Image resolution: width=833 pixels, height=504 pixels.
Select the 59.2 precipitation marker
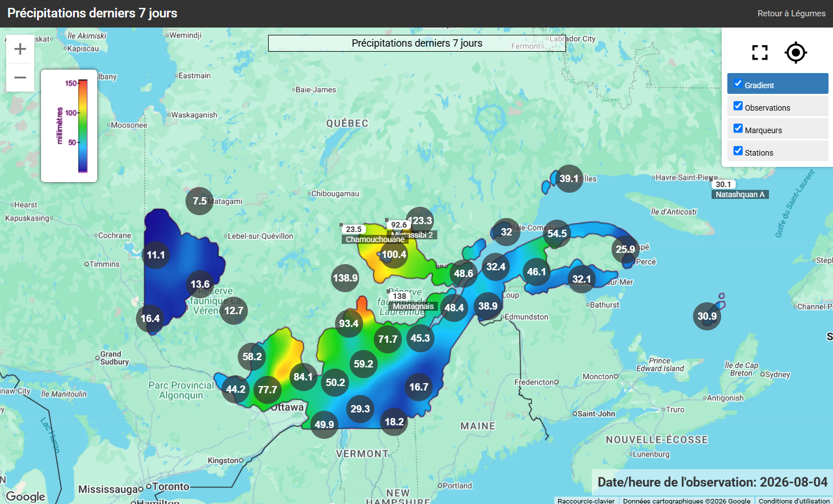(x=364, y=364)
